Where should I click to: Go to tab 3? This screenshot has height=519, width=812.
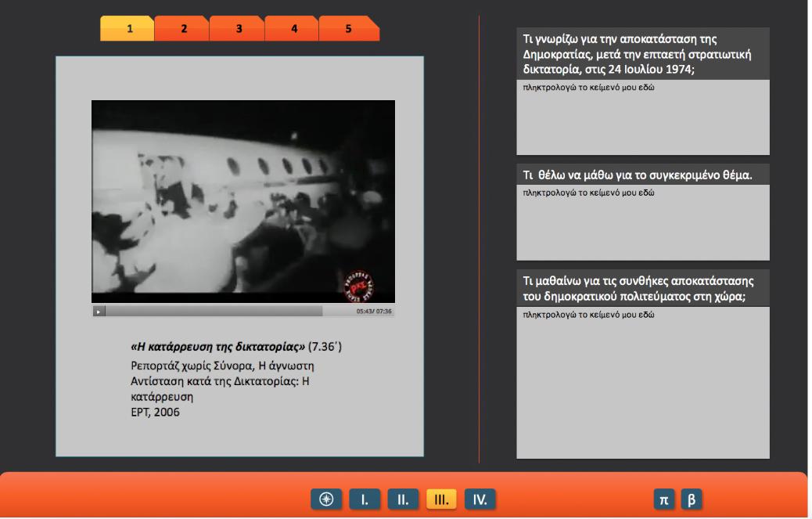point(238,28)
